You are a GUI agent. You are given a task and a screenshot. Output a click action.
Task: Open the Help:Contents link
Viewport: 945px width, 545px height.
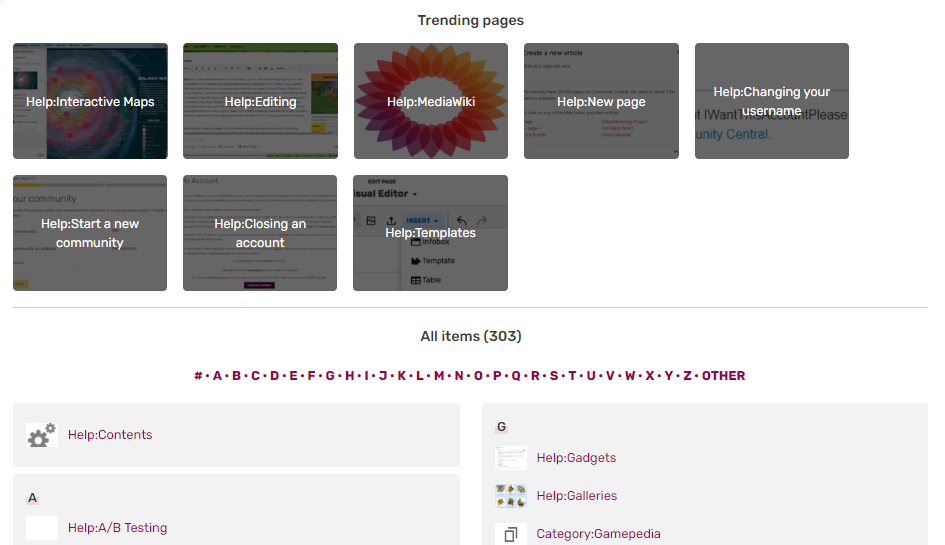click(110, 435)
